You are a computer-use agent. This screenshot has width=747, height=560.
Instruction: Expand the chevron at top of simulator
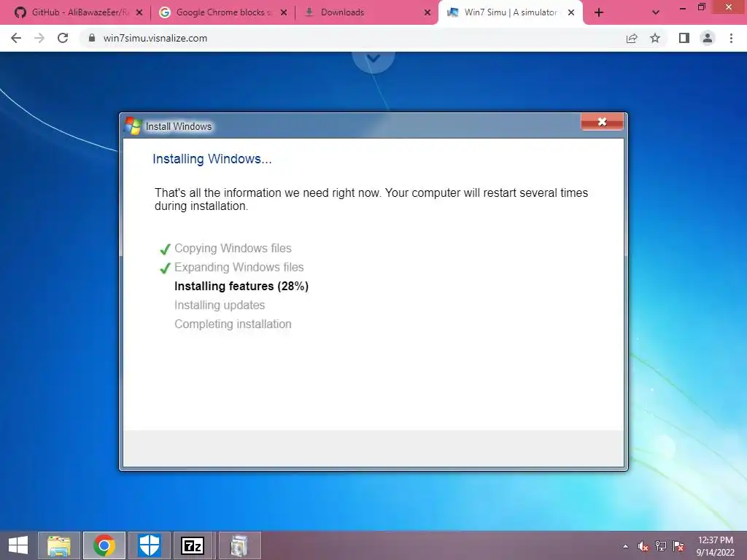coord(373,59)
